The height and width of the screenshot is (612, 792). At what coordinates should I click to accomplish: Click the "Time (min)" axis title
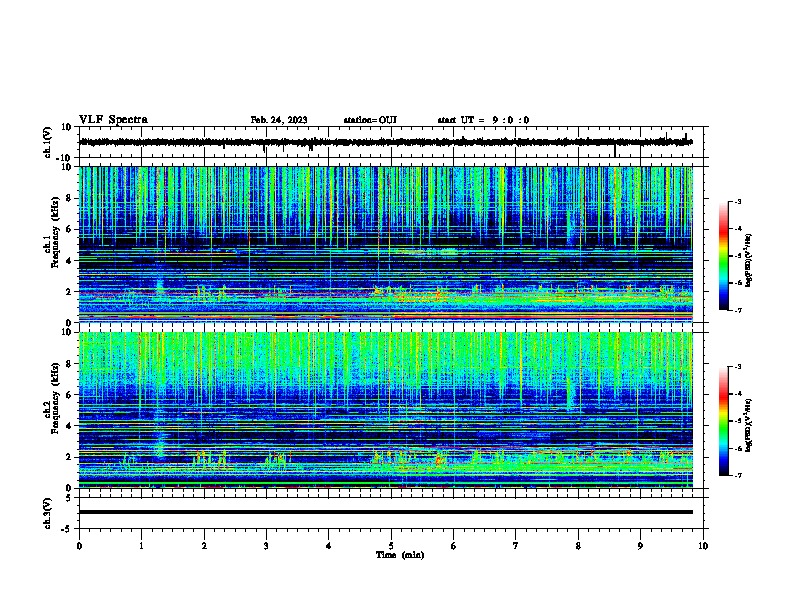[x=400, y=555]
